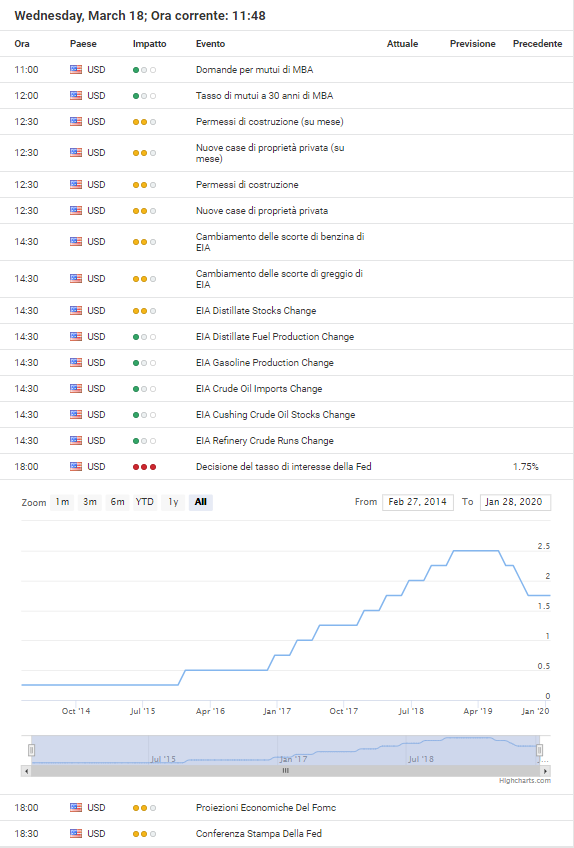Open Tasso di mutui a 30 anni di MBA
Image resolution: width=574 pixels, height=848 pixels.
pyautogui.click(x=265, y=96)
